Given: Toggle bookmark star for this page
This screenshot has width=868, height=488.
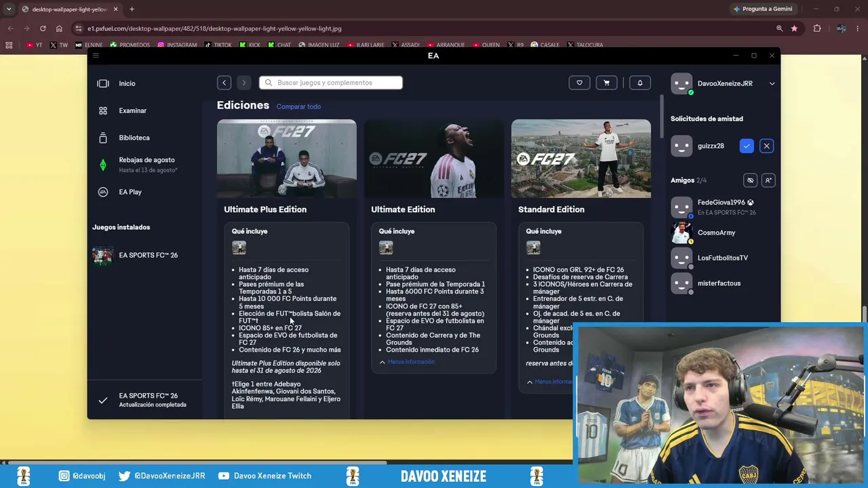Looking at the screenshot, I should pos(794,28).
